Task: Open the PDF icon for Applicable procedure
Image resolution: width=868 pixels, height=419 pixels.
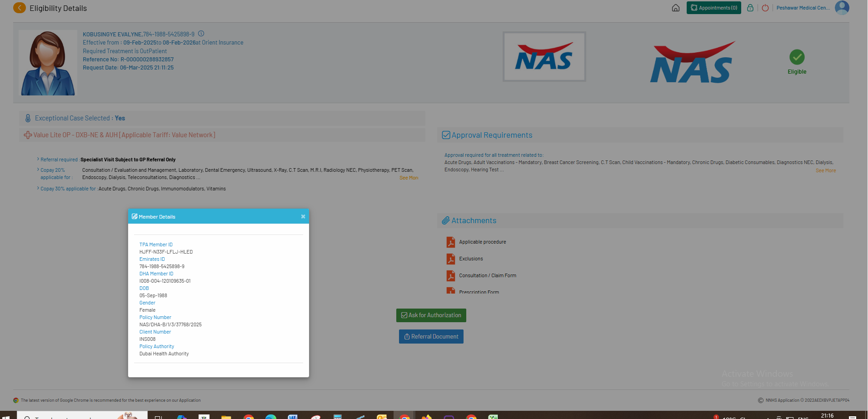Action: coord(451,242)
